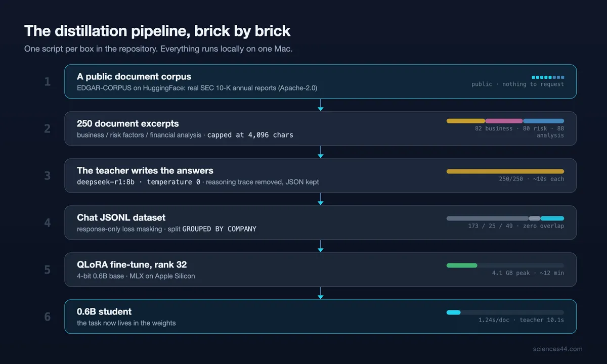Open the sciences44.com link
Image resolution: width=607 pixels, height=364 pixels.
point(557,349)
